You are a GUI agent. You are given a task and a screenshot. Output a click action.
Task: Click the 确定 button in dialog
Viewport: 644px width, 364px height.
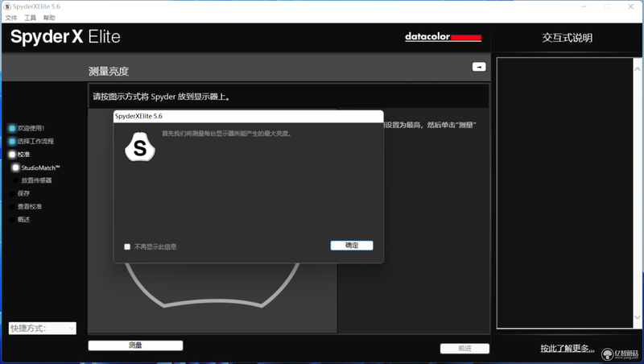tap(352, 246)
